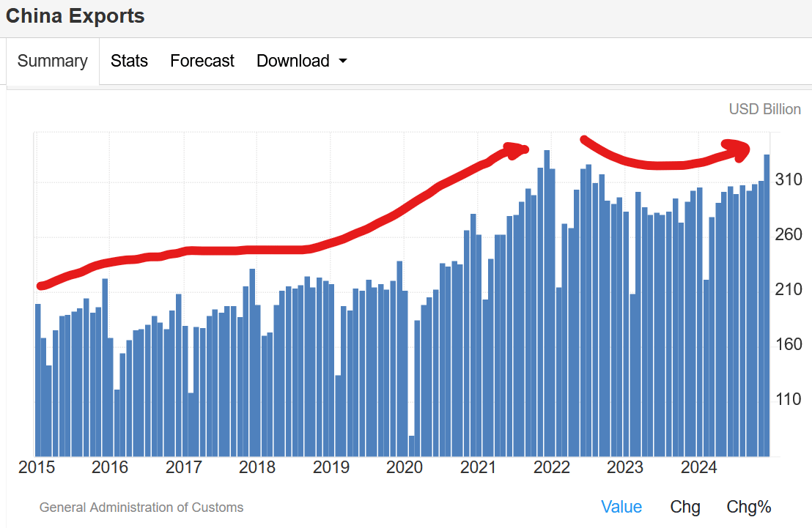
Task: Click the 2020 x-axis label
Action: click(x=405, y=467)
